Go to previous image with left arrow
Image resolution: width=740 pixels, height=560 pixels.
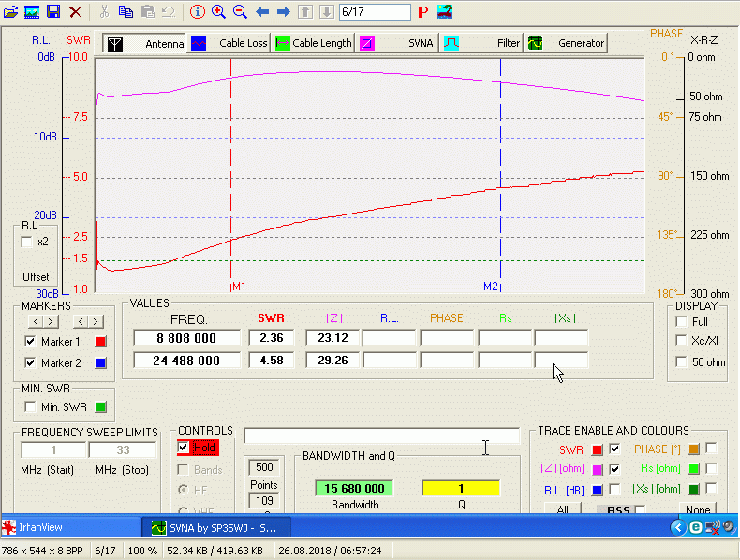(262, 11)
